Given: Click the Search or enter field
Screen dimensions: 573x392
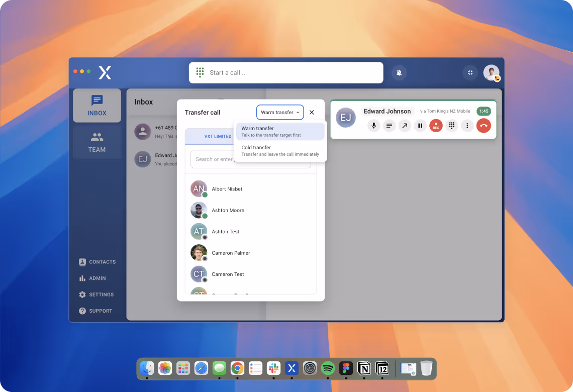Looking at the screenshot, I should point(251,159).
